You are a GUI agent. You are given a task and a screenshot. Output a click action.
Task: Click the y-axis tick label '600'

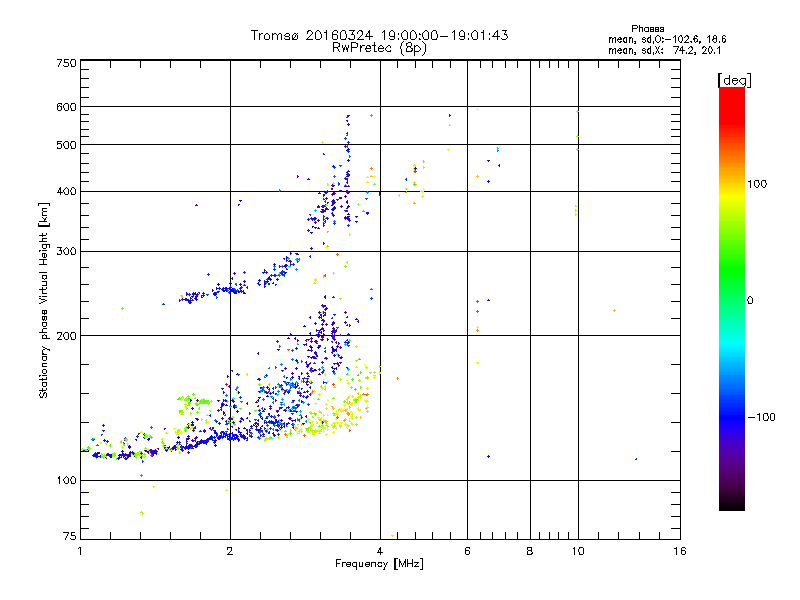click(66, 107)
